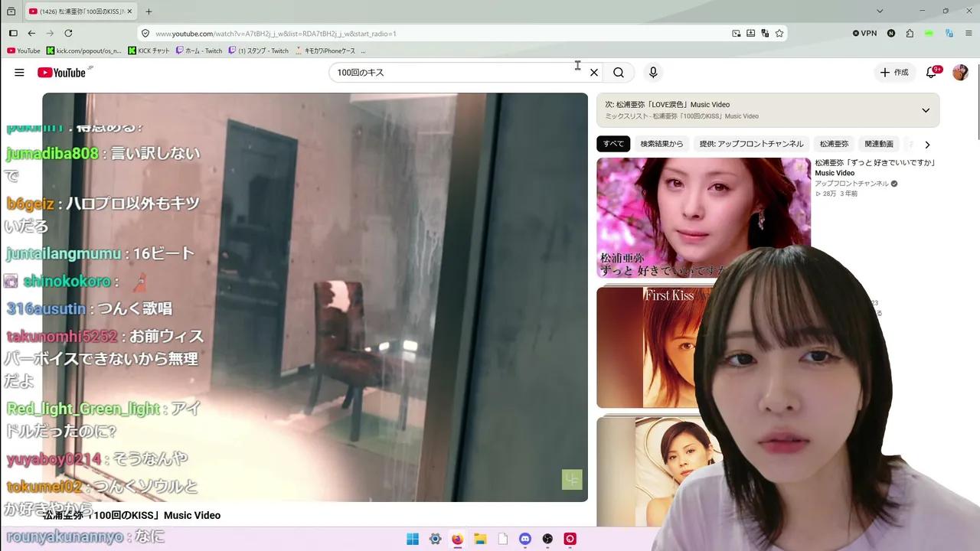Bookmark this page with the star

[779, 34]
